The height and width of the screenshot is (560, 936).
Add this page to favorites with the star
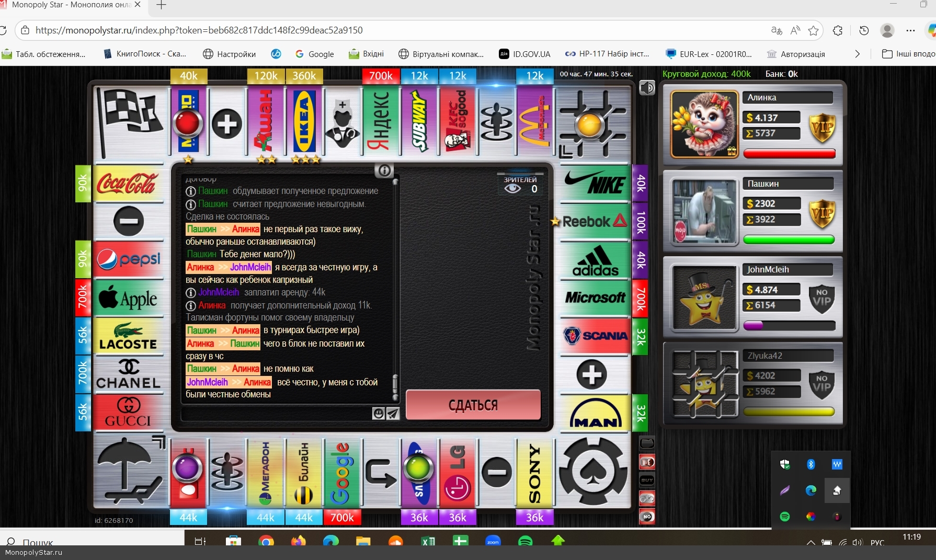pyautogui.click(x=813, y=30)
